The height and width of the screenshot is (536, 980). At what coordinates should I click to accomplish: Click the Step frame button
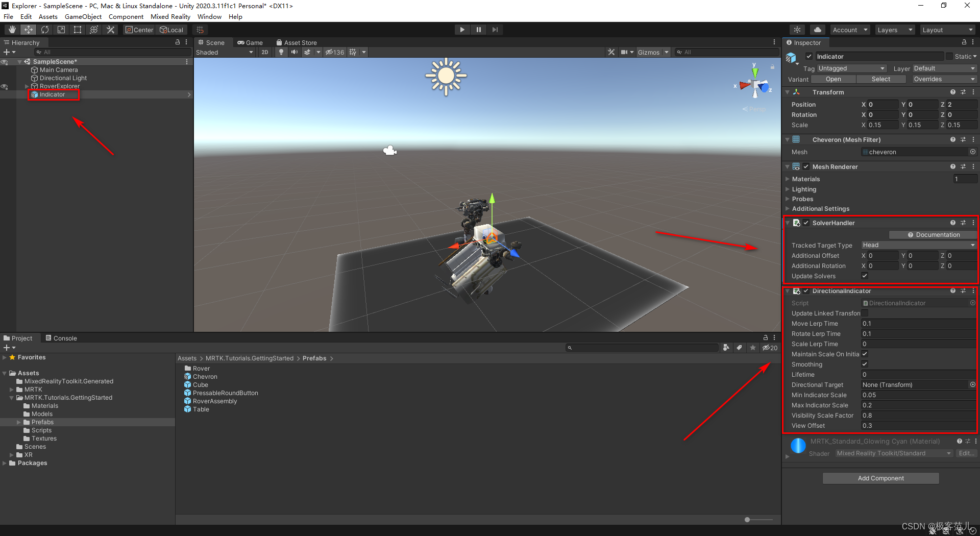tap(495, 30)
